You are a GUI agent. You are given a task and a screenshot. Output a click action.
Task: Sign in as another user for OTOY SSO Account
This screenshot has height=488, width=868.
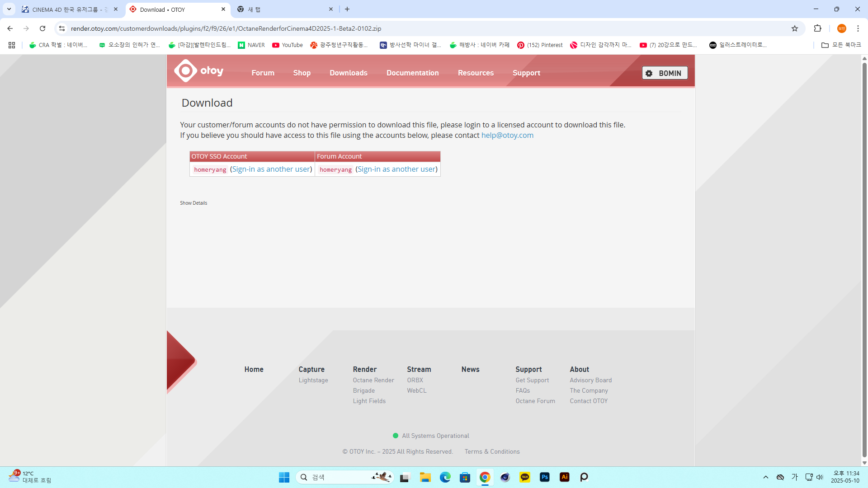(271, 169)
